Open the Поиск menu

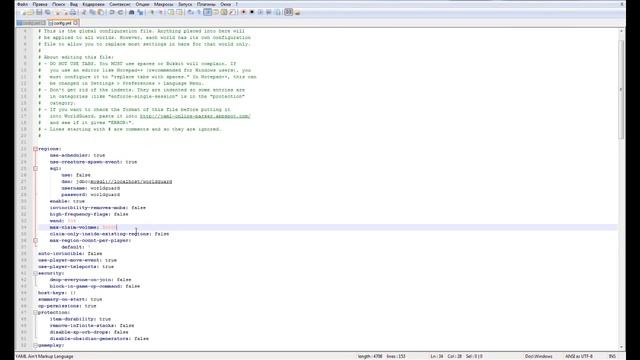[x=59, y=4]
